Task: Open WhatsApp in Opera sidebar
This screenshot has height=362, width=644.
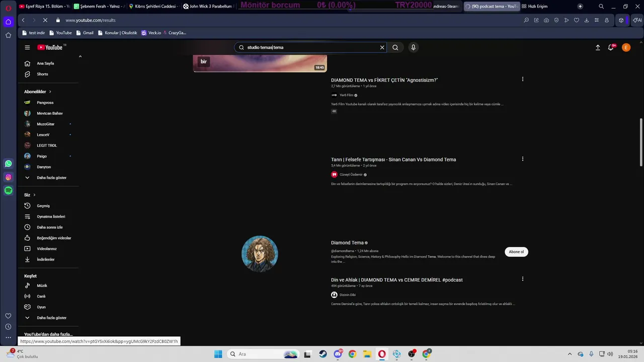Action: coord(8,163)
